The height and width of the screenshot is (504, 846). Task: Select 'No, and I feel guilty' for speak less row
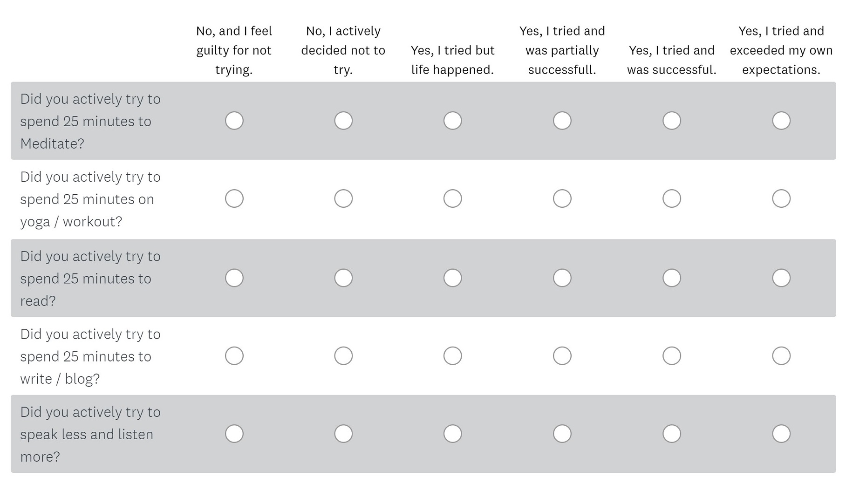coord(234,434)
